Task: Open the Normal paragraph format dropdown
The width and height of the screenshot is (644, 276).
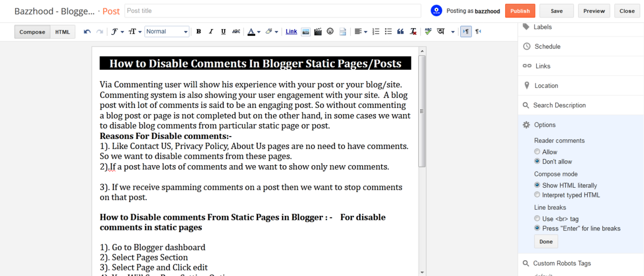Action: pos(167,31)
